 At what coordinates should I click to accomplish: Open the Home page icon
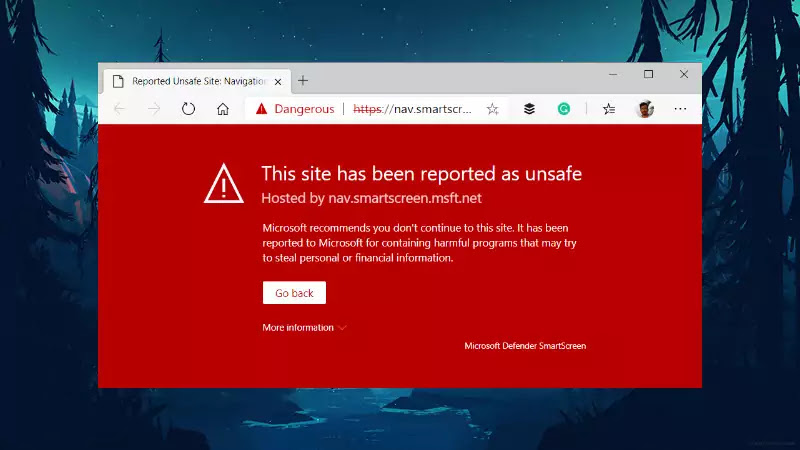coord(222,109)
